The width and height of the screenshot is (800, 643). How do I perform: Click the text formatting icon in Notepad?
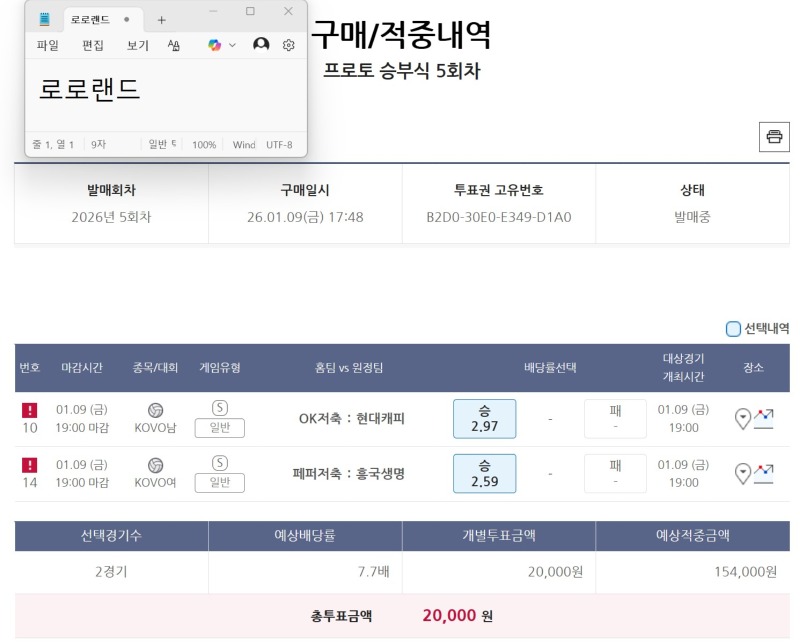[x=174, y=45]
